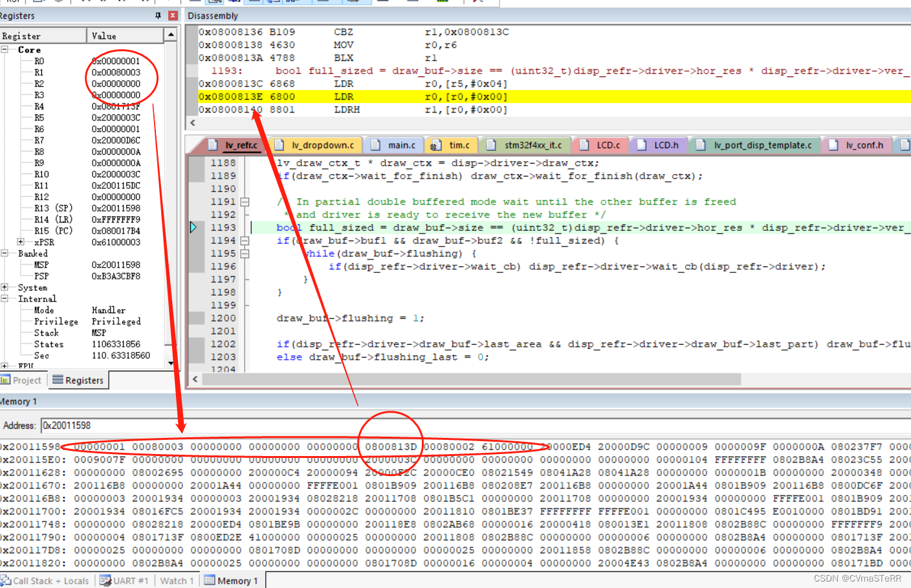
Task: Collapse the Core register group
Action: 6,49
